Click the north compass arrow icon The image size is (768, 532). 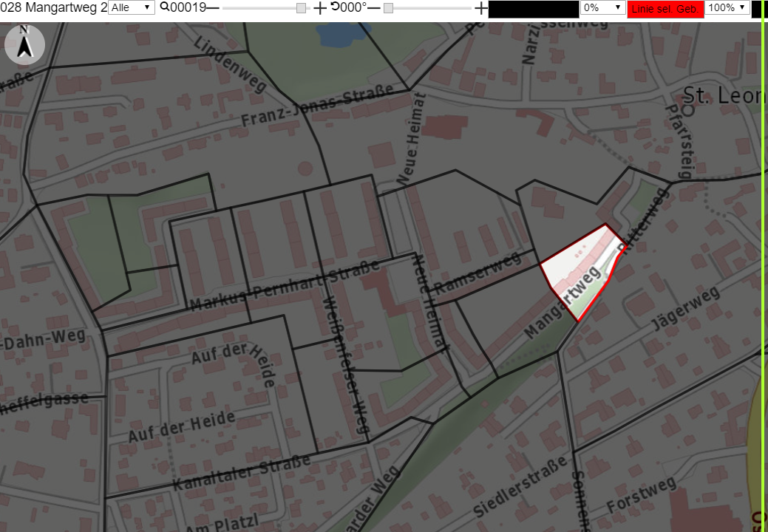pos(24,44)
